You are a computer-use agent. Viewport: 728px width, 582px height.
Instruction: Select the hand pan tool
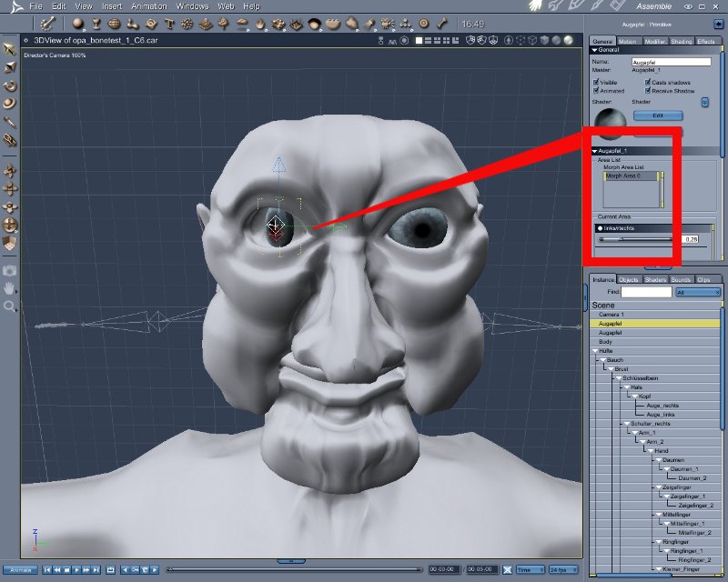pyautogui.click(x=9, y=288)
